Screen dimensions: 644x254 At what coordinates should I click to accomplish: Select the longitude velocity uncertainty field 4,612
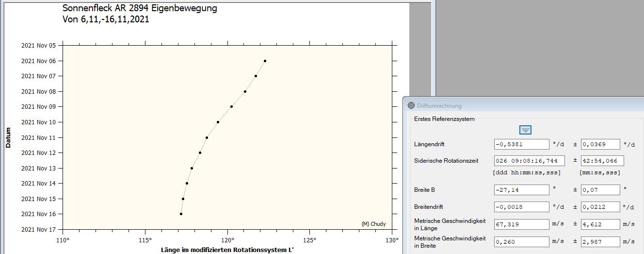coord(600,224)
